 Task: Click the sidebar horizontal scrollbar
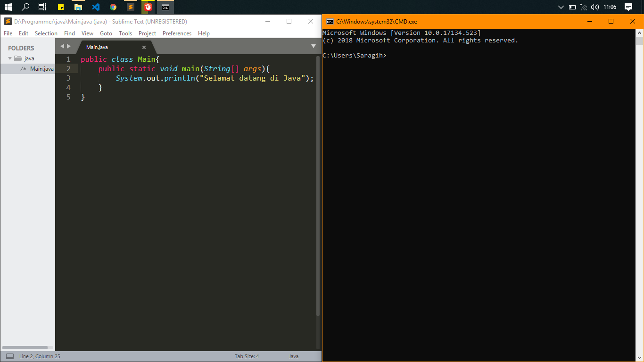[25, 348]
